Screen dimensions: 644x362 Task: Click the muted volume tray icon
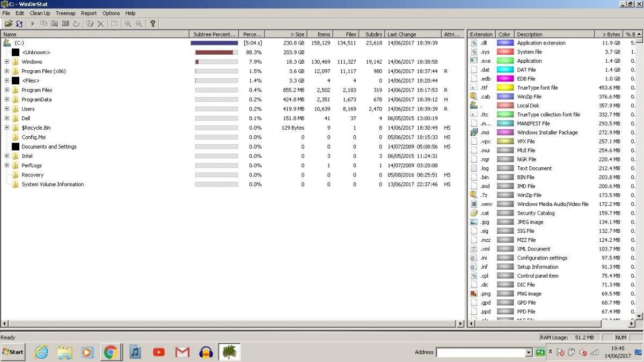pyautogui.click(x=583, y=352)
